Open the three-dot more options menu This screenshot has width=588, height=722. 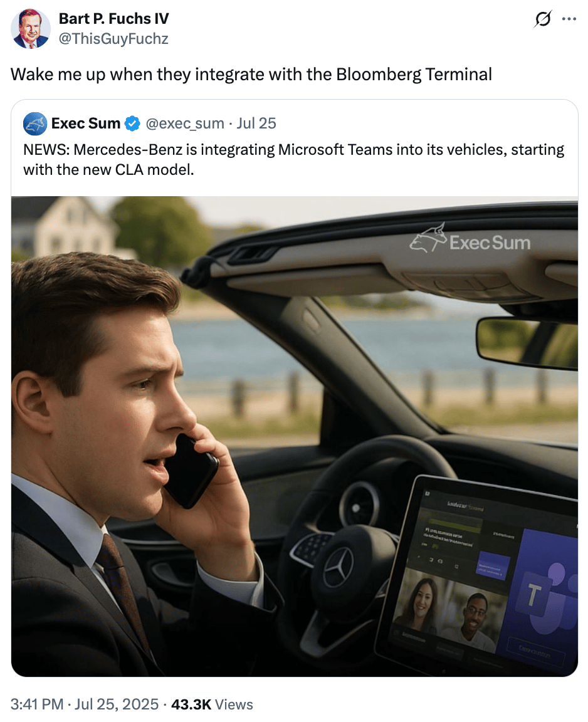pyautogui.click(x=569, y=19)
